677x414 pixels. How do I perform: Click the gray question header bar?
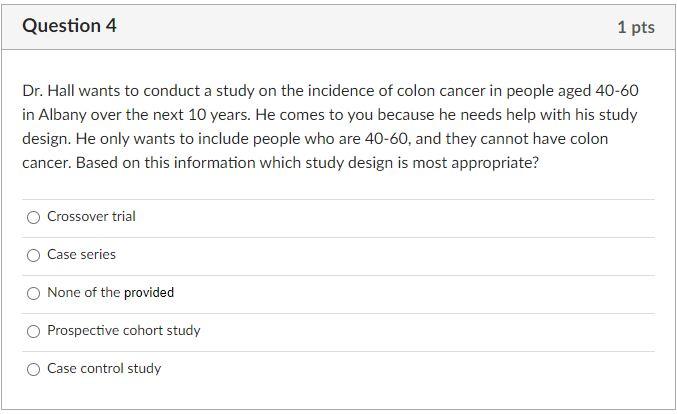pos(338,27)
